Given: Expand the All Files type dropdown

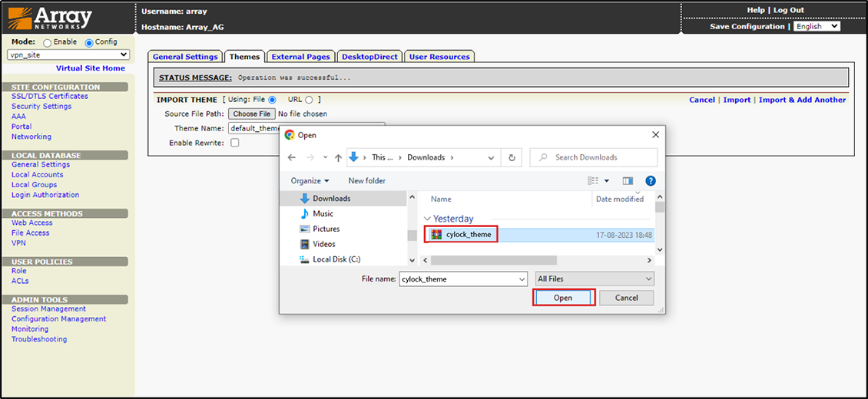Looking at the screenshot, I should tap(595, 279).
